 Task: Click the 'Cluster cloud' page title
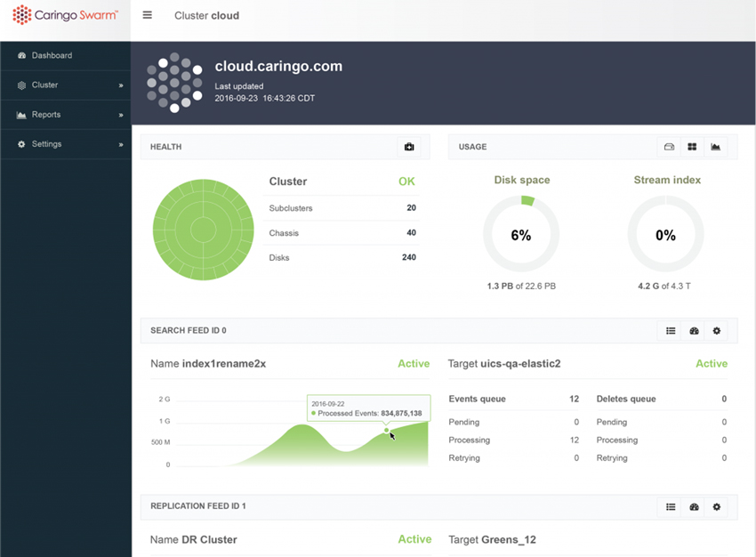tap(207, 15)
